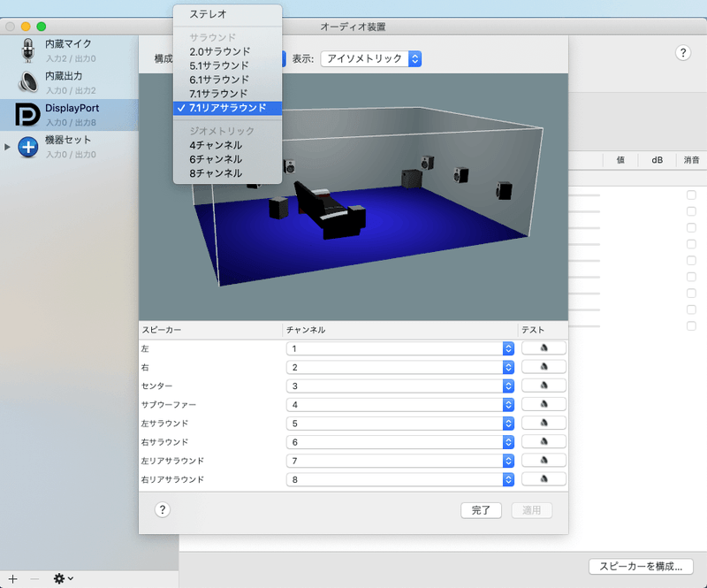Choose 5.1サラウンド from the menu
The image size is (707, 588).
228,65
